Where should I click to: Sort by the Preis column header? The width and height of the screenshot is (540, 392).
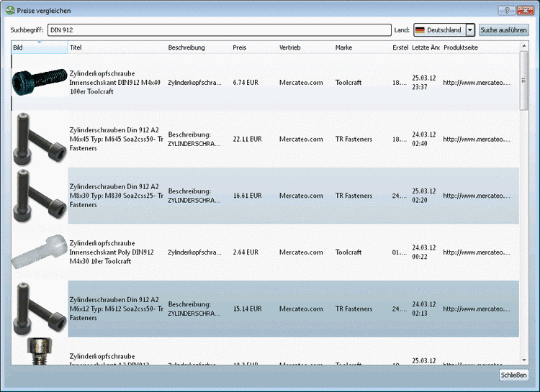[x=254, y=47]
